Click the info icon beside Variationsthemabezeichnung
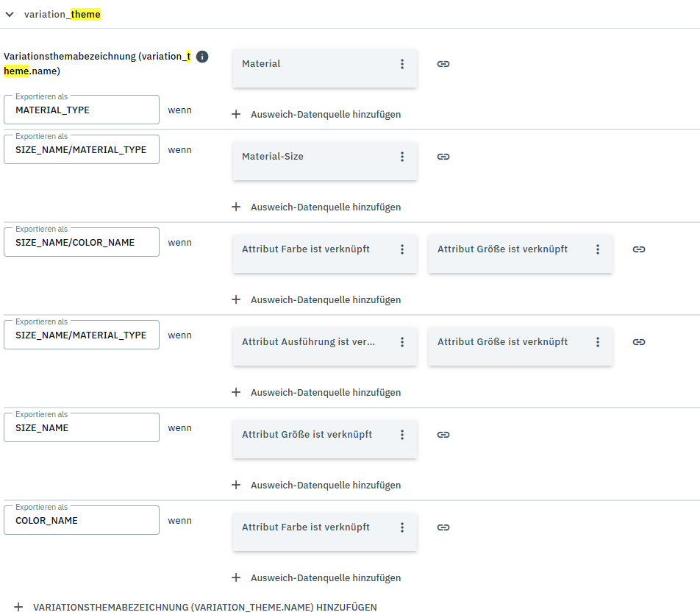 (x=202, y=57)
